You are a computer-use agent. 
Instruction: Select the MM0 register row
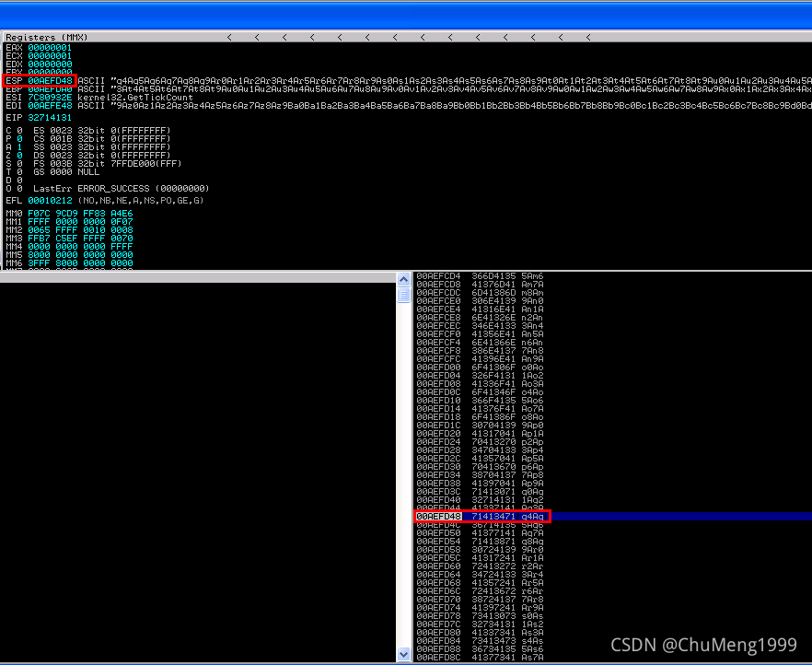click(69, 214)
